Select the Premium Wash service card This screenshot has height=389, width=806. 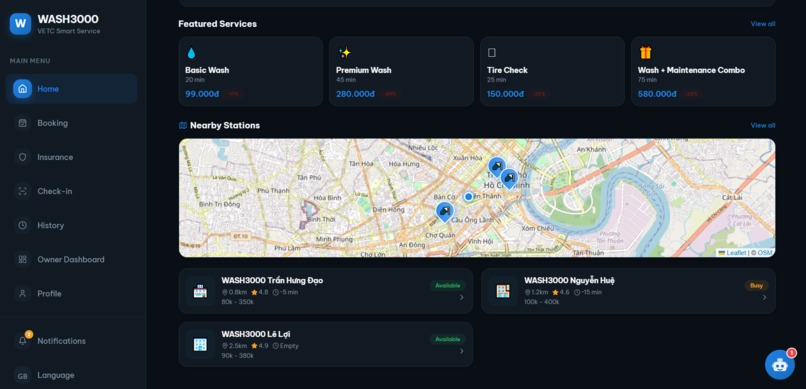(401, 71)
